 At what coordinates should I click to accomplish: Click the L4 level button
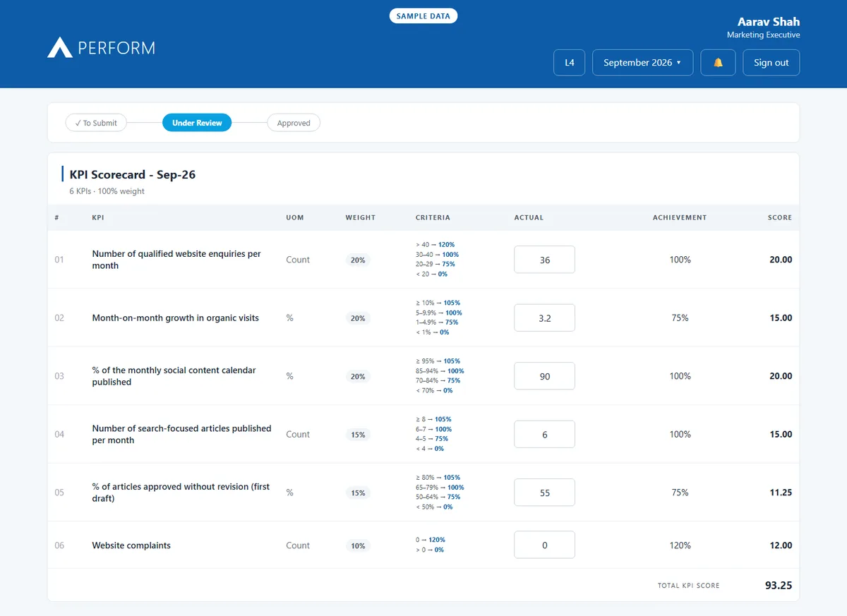pyautogui.click(x=570, y=62)
